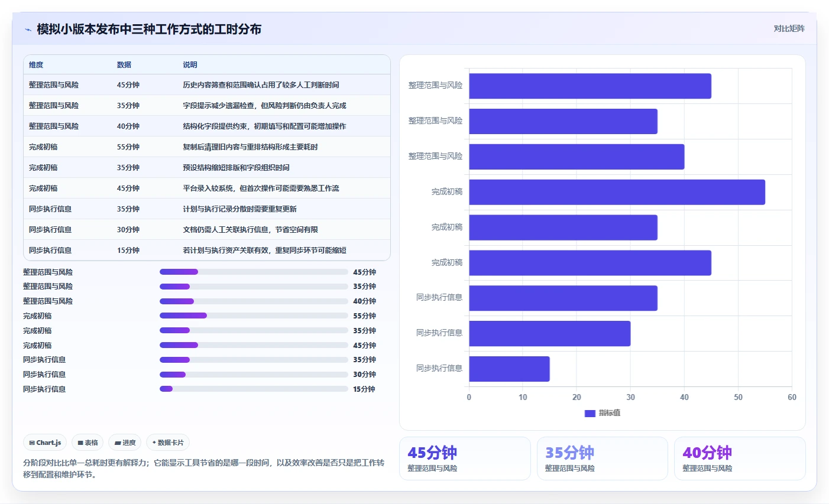Click the x-axis tick label 50
This screenshot has width=829, height=504.
tap(738, 397)
